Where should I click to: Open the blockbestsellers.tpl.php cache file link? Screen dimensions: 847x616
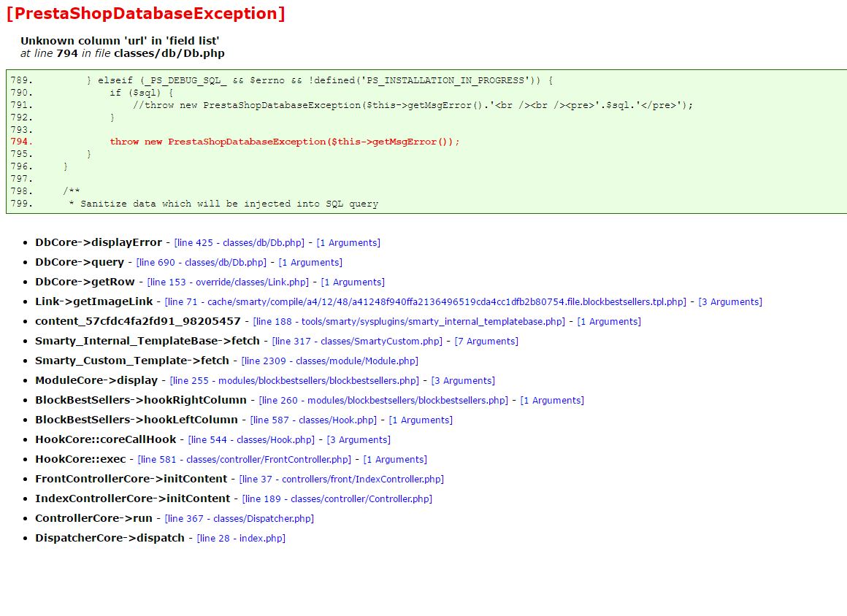pyautogui.click(x=426, y=301)
